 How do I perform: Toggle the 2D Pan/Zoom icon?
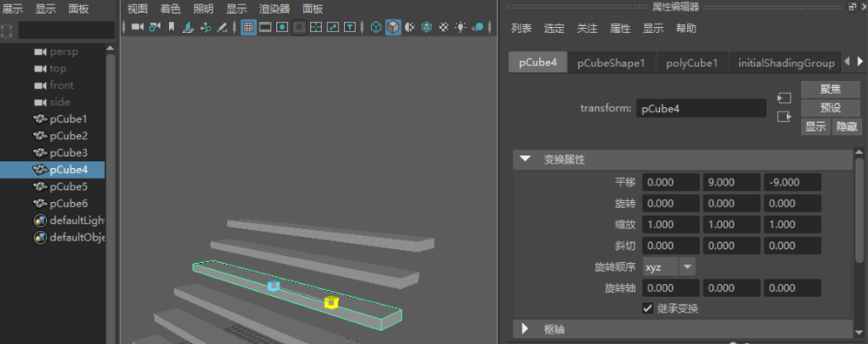[x=205, y=27]
